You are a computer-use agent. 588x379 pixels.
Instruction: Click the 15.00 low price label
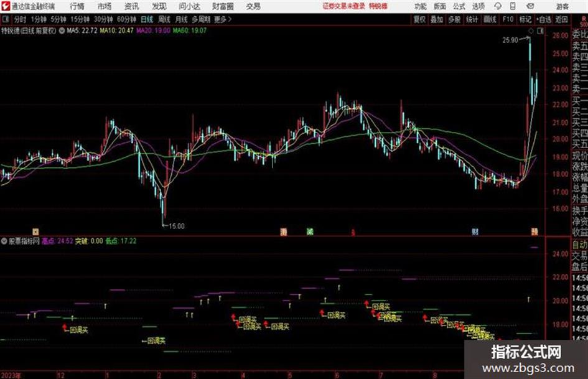coord(177,227)
